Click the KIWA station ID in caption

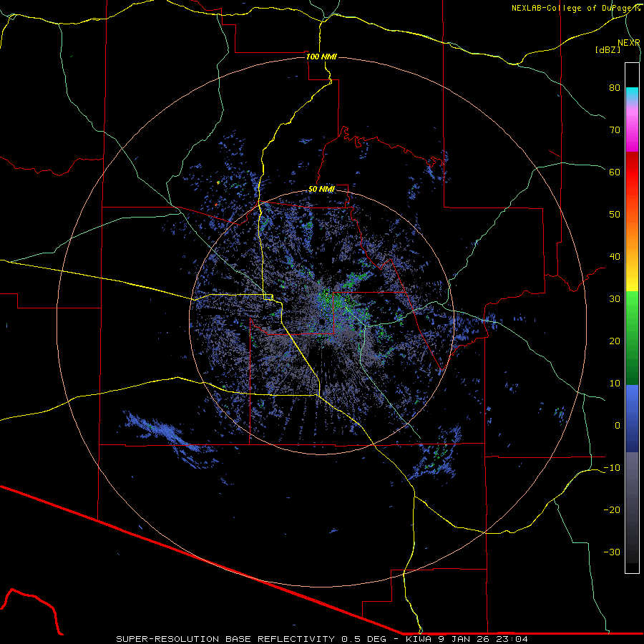(x=419, y=639)
